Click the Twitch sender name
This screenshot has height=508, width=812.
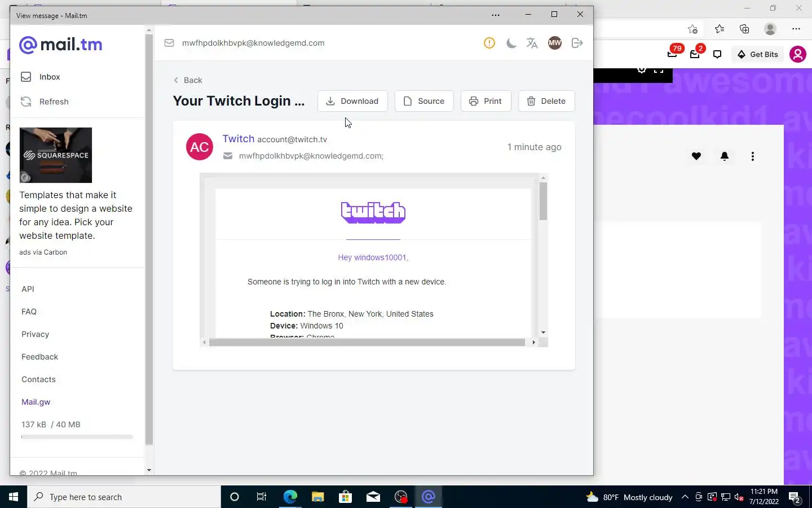239,139
